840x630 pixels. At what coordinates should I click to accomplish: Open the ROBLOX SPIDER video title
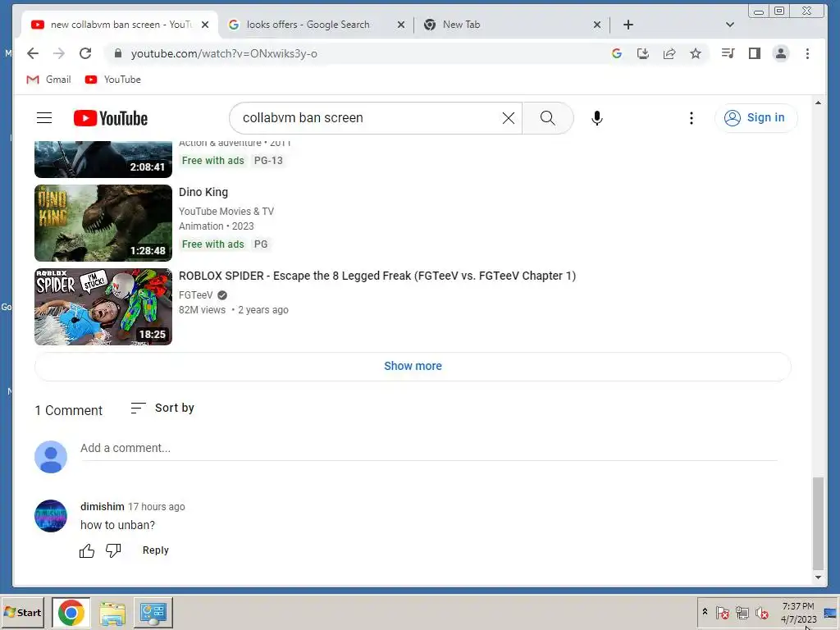tap(377, 276)
